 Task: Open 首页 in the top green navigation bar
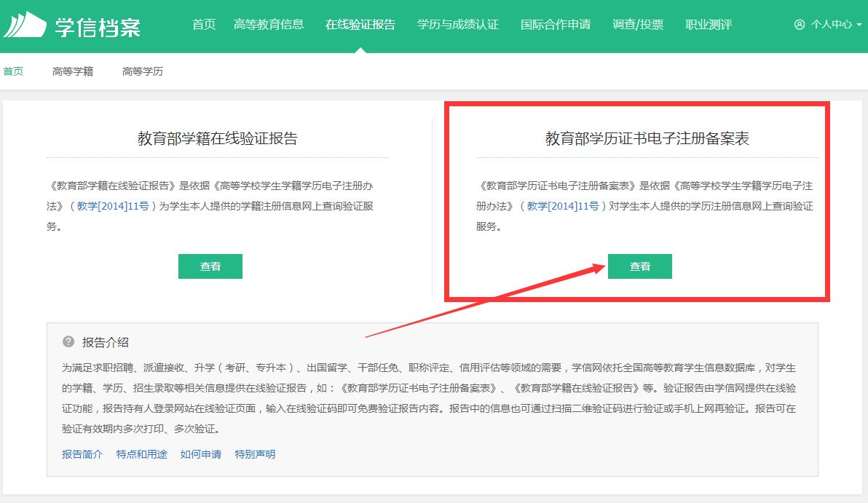204,25
